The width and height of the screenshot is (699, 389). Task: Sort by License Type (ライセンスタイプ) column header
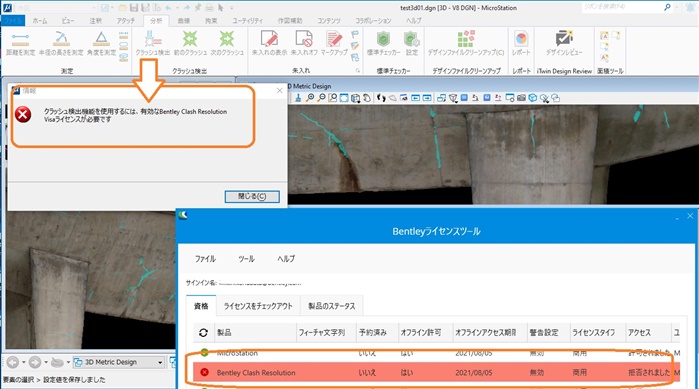point(598,332)
